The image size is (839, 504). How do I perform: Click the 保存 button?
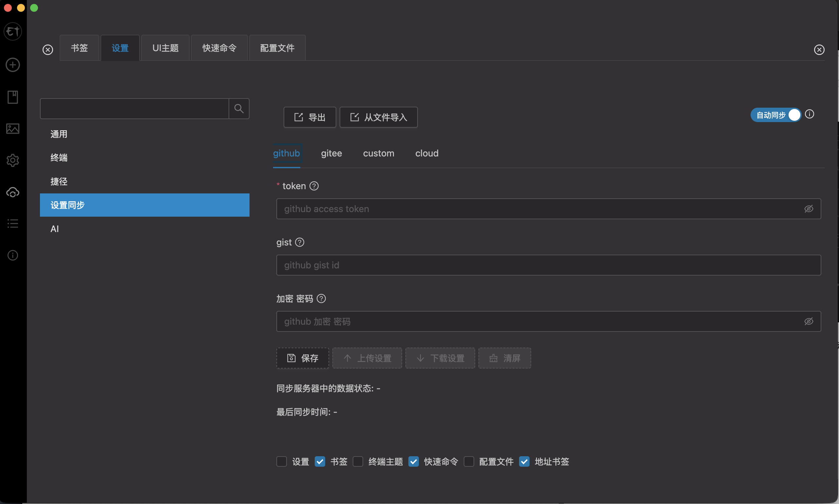pos(303,358)
